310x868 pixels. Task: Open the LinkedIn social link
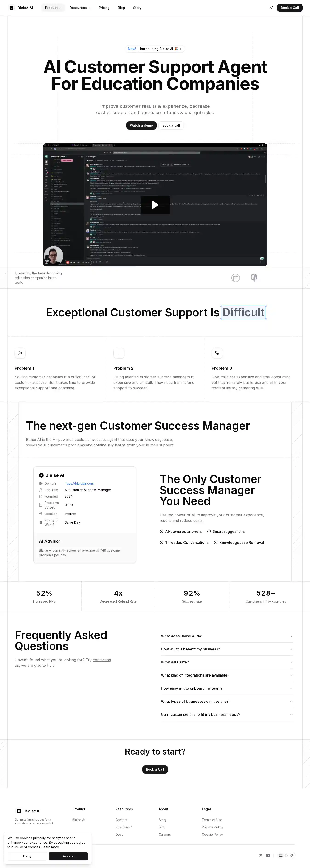tap(268, 855)
